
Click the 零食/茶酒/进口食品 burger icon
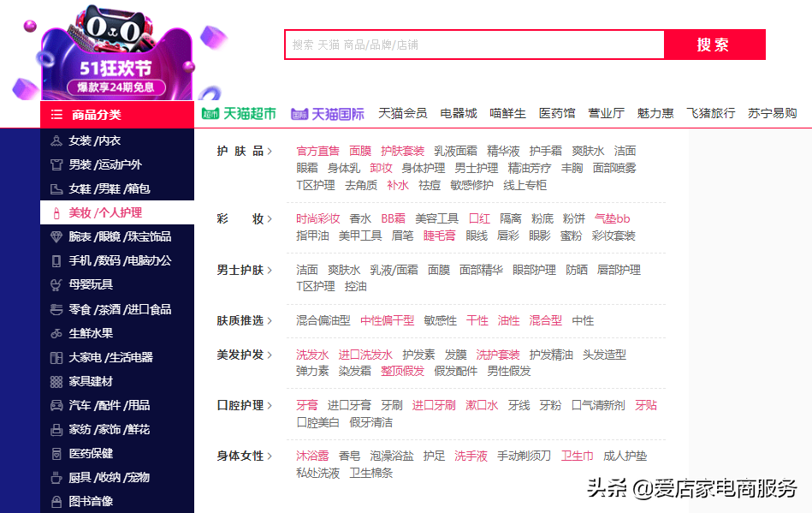click(56, 309)
